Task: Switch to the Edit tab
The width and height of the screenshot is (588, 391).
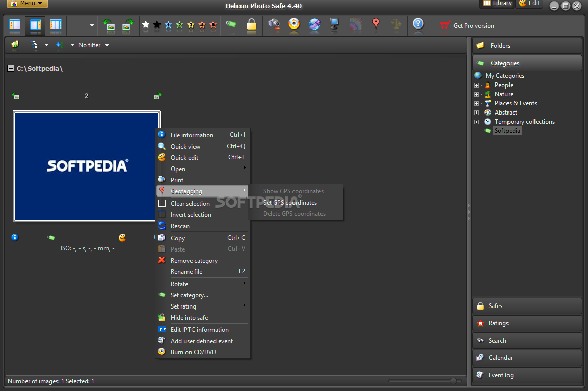Action: tap(529, 4)
